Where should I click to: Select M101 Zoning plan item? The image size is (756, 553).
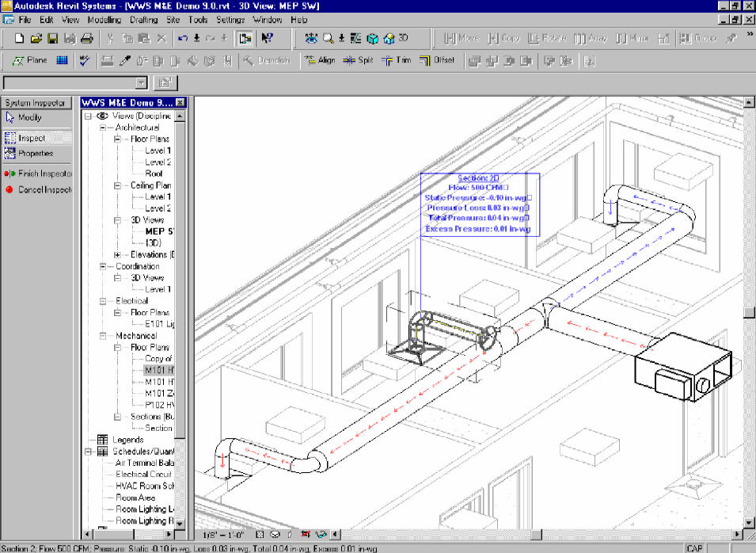(x=159, y=393)
